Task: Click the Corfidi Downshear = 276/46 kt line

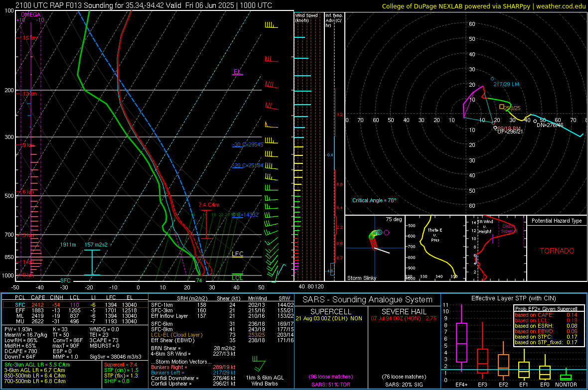Action: click(x=193, y=379)
